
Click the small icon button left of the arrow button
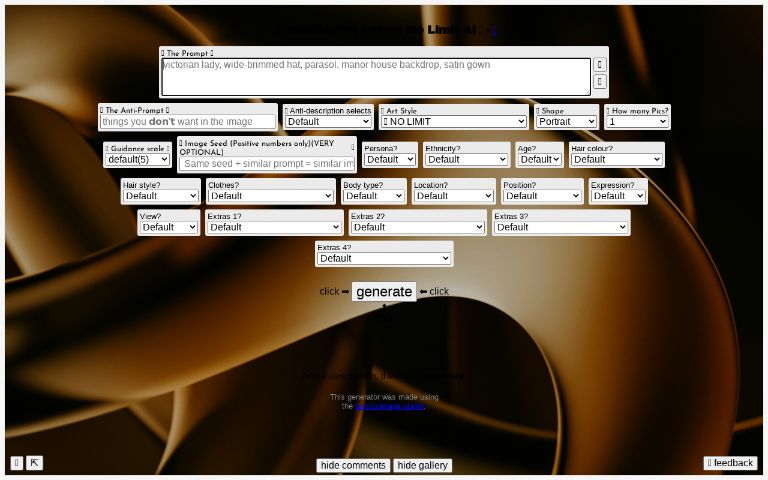(16, 463)
